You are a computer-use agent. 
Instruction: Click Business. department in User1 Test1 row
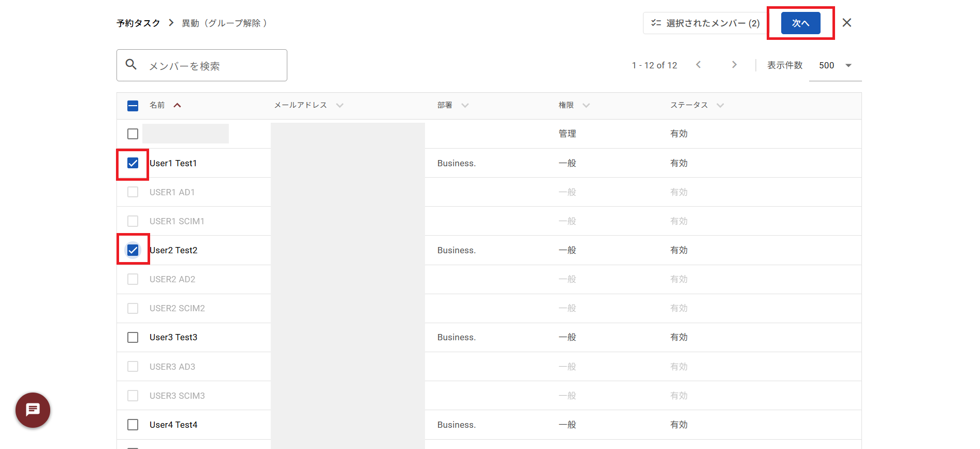pos(457,163)
